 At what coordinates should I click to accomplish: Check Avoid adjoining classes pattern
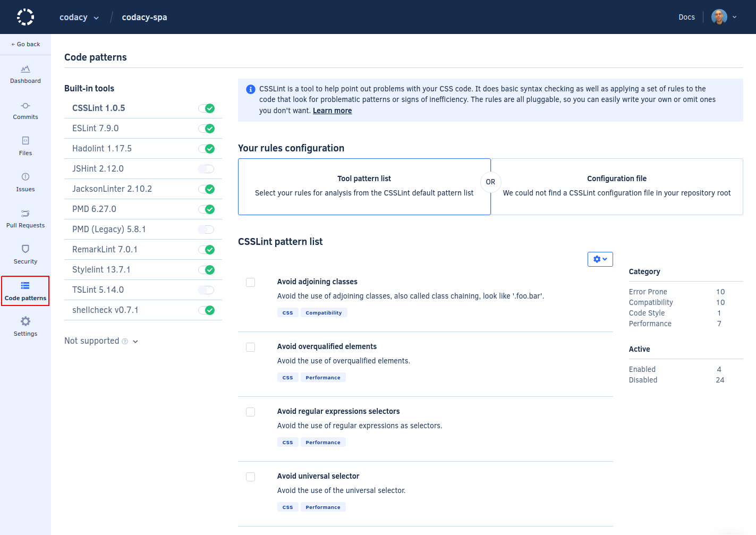coord(251,282)
